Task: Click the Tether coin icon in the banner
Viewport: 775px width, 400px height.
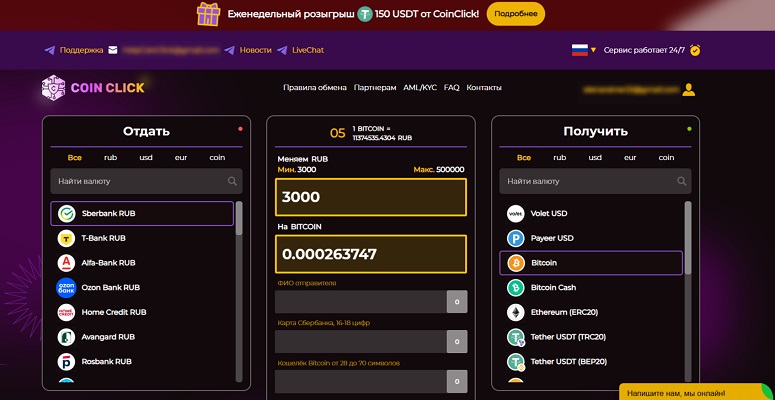Action: tap(365, 14)
